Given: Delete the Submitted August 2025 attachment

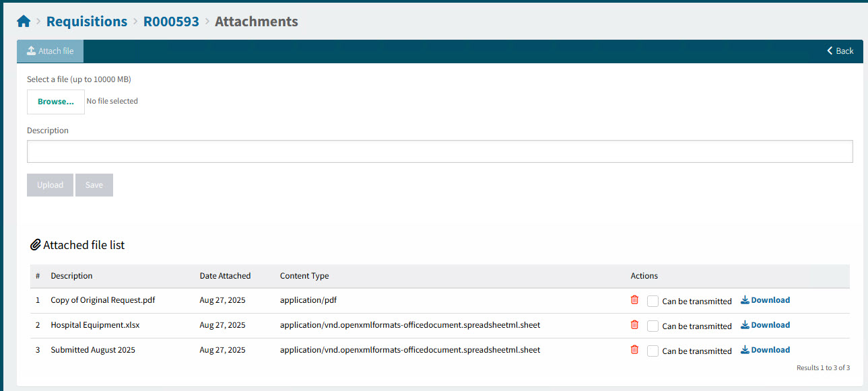Looking at the screenshot, I should [x=634, y=350].
